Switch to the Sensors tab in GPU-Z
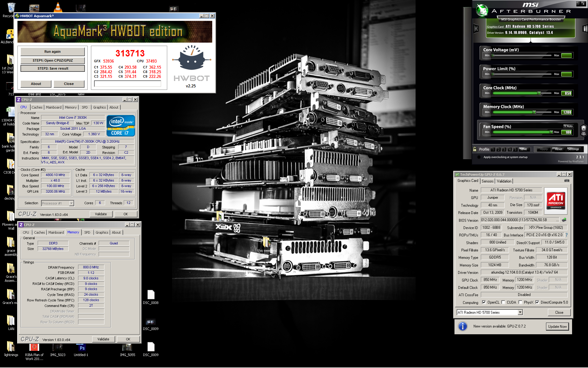This screenshot has height=368, width=588. pyautogui.click(x=488, y=181)
